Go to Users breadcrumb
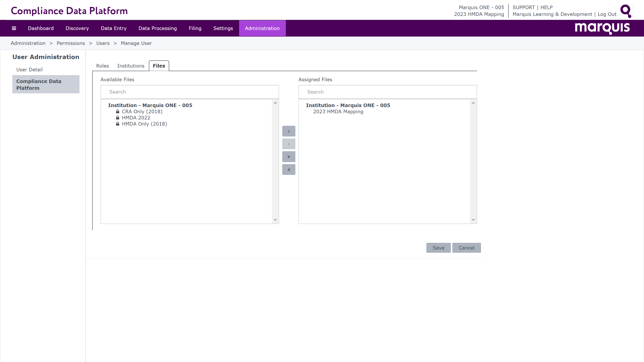 [103, 43]
